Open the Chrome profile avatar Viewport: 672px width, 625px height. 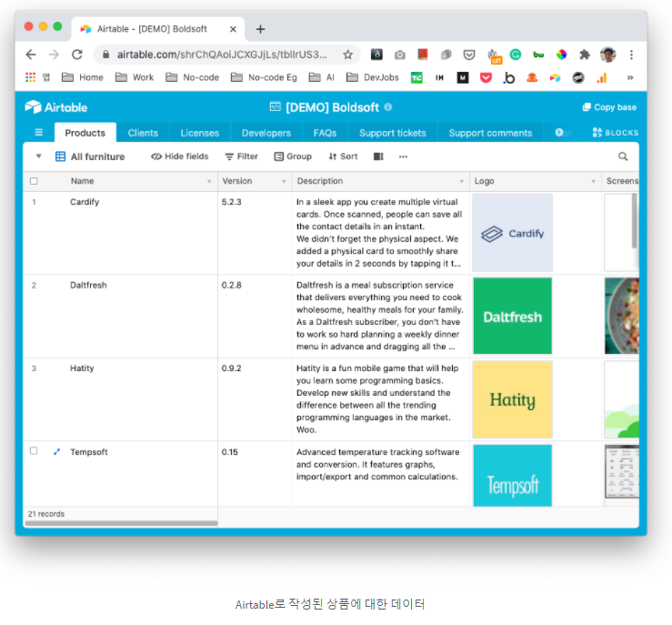(608, 55)
